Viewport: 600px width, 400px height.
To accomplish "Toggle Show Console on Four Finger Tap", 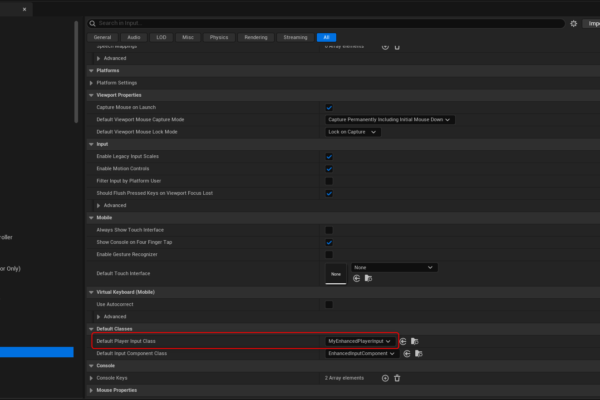I will pyautogui.click(x=329, y=242).
